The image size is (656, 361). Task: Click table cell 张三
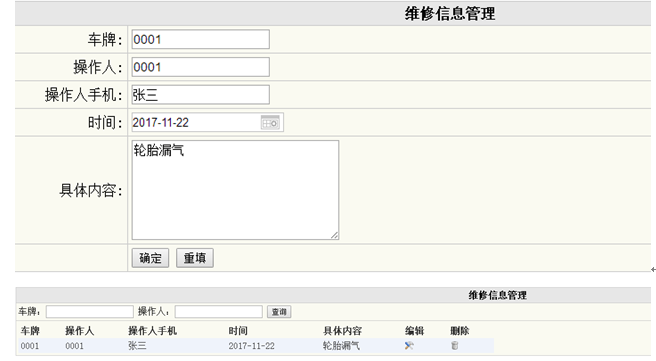137,346
